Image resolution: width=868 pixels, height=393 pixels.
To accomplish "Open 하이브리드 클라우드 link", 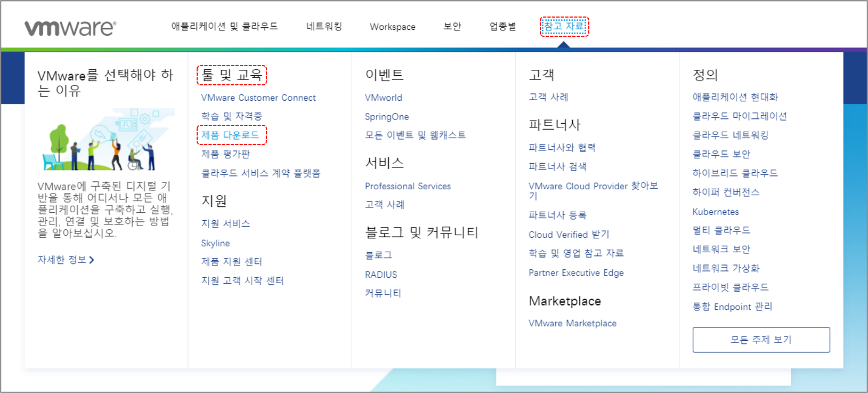I will [735, 173].
